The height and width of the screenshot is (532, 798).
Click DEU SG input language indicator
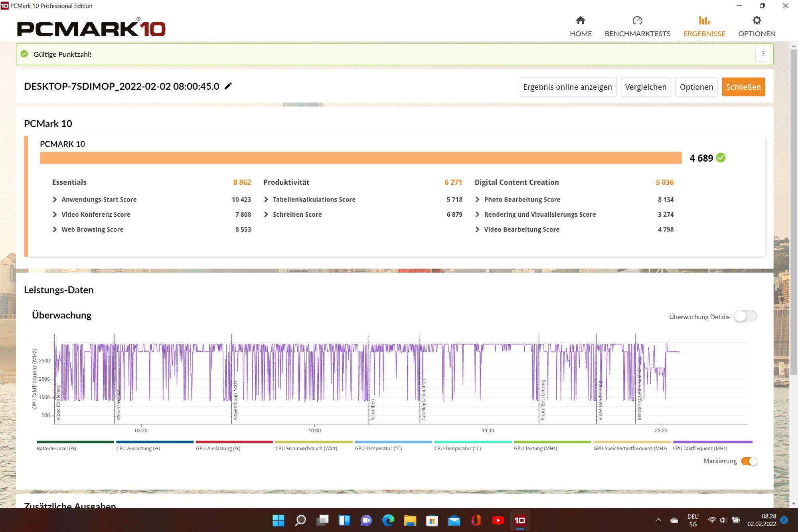[x=693, y=520]
